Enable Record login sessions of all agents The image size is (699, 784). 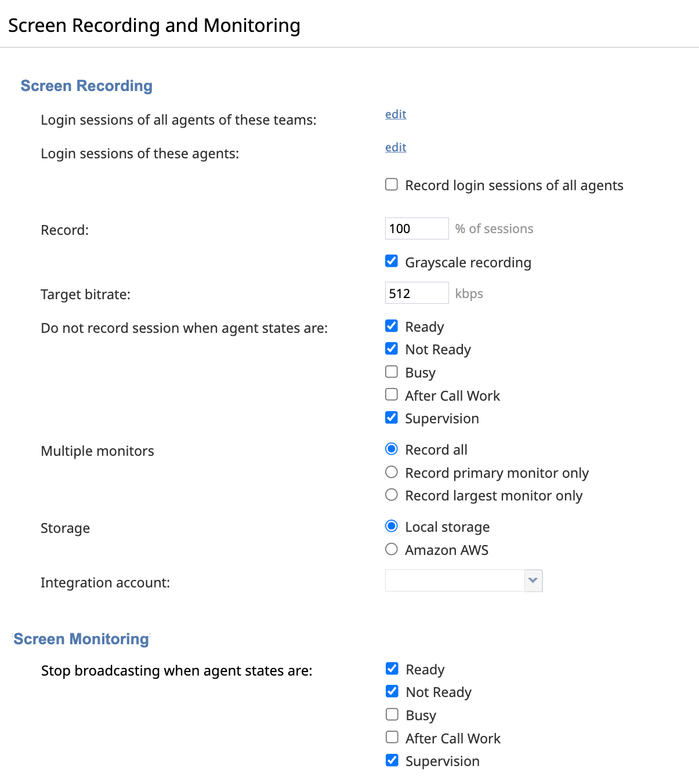coord(392,184)
